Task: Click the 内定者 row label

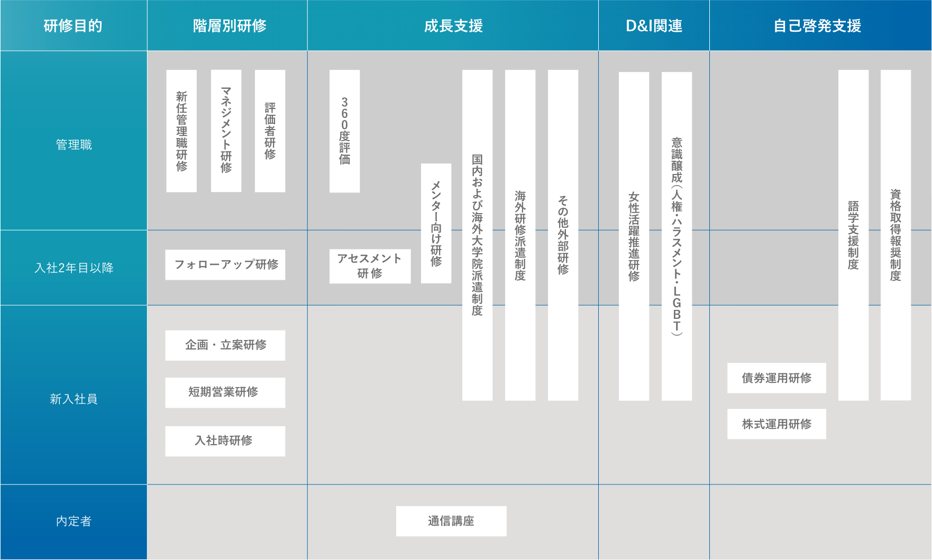Action: (74, 521)
